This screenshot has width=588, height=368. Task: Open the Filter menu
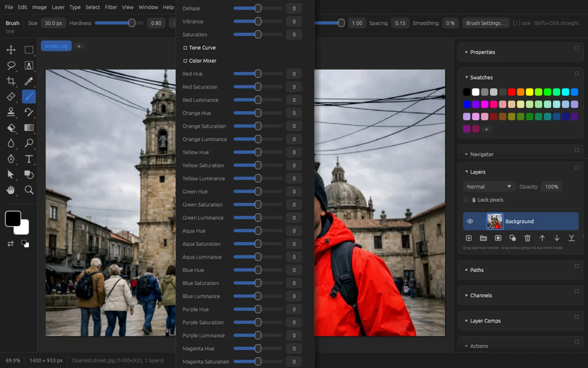click(111, 7)
